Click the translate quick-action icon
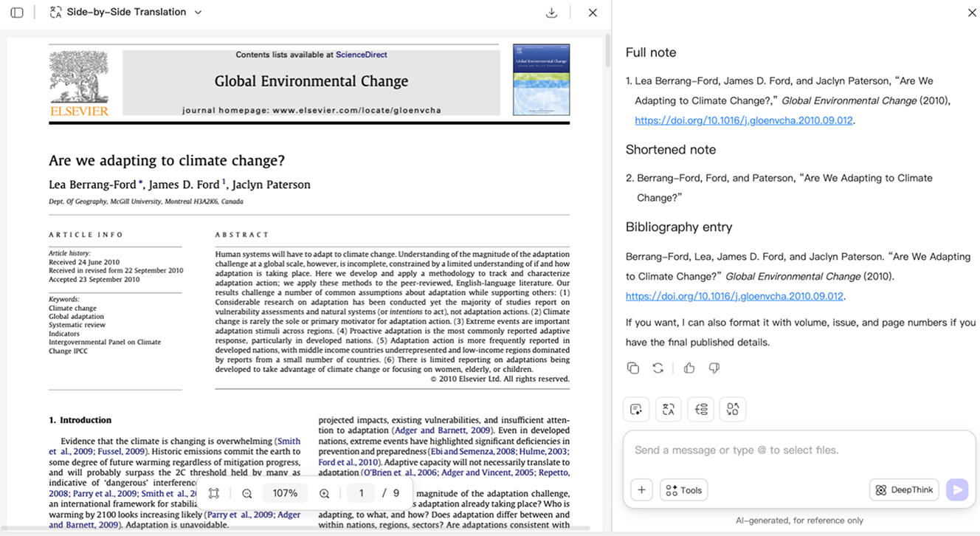 pos(669,409)
